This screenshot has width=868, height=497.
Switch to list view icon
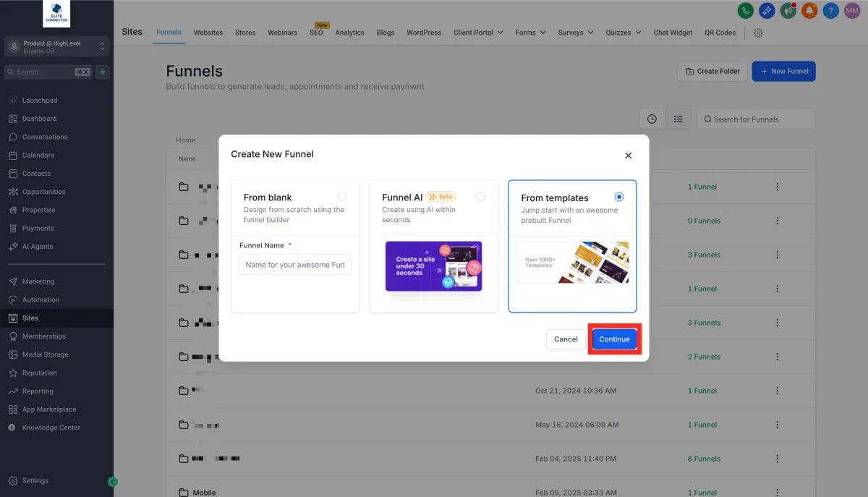coord(678,119)
